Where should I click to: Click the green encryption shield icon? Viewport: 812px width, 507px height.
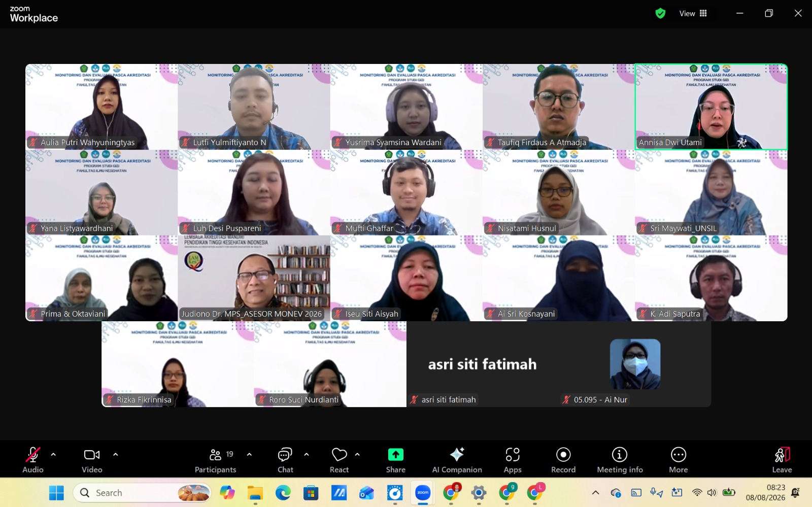(660, 13)
